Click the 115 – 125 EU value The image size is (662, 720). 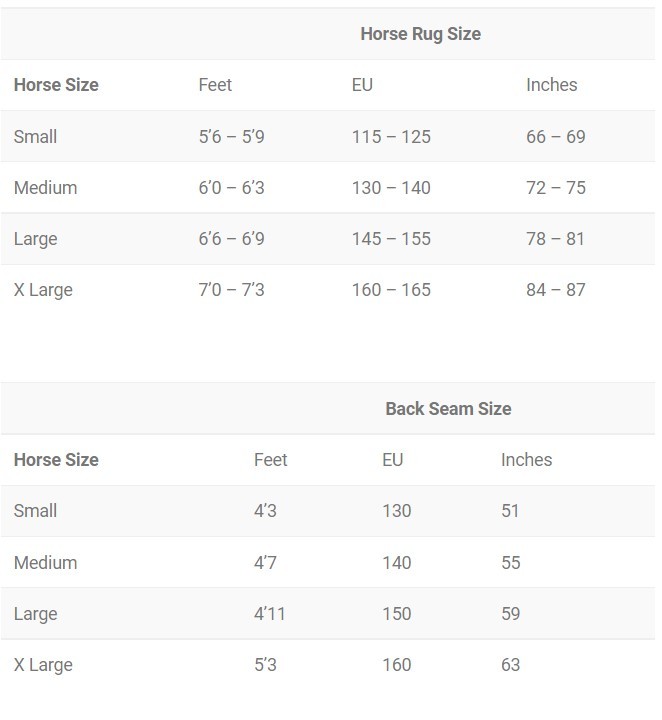[x=391, y=137]
